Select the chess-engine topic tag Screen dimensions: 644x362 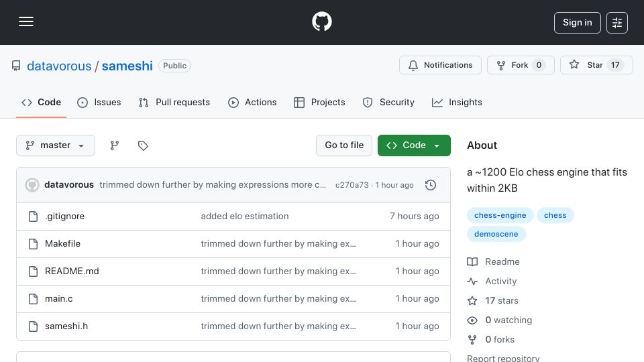[500, 215]
